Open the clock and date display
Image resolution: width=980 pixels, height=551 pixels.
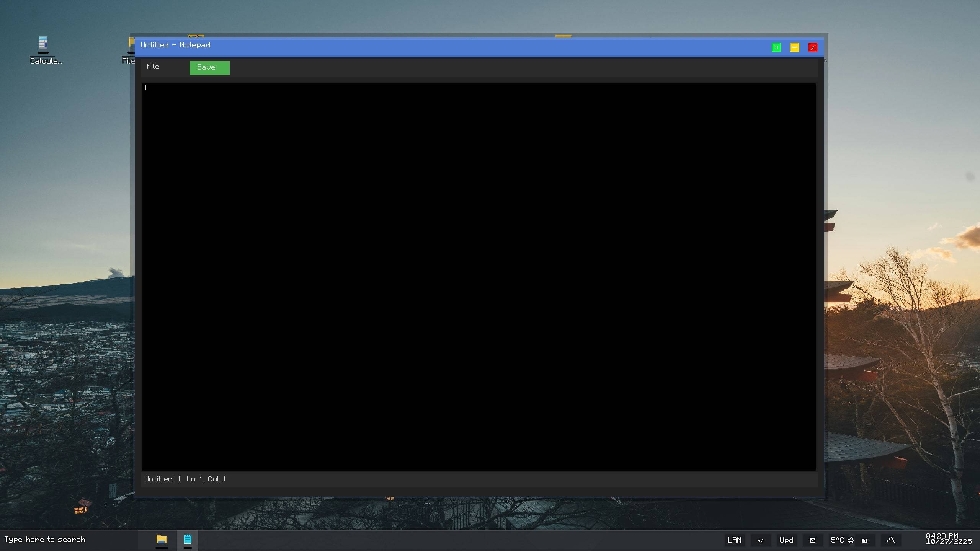pyautogui.click(x=948, y=539)
